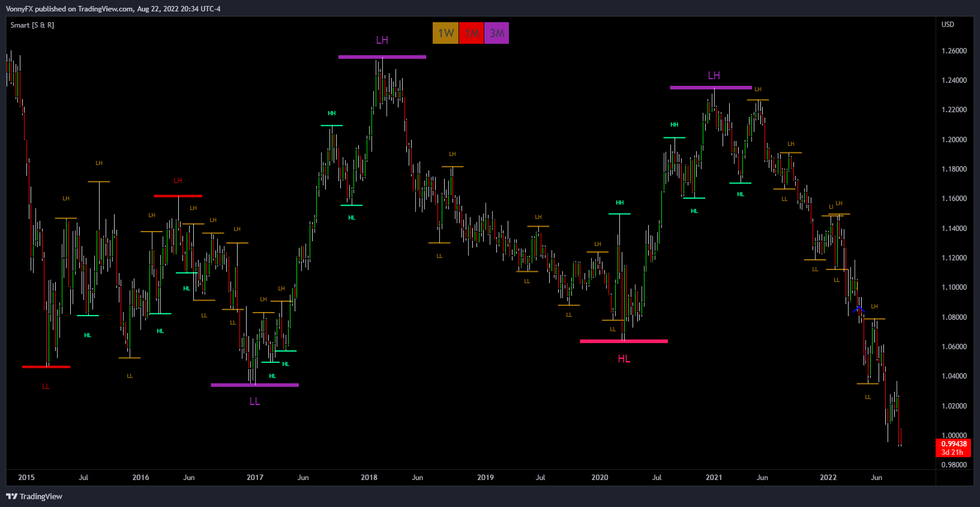Click the TradingView logo at bottom left
This screenshot has width=980, height=507.
(x=34, y=496)
